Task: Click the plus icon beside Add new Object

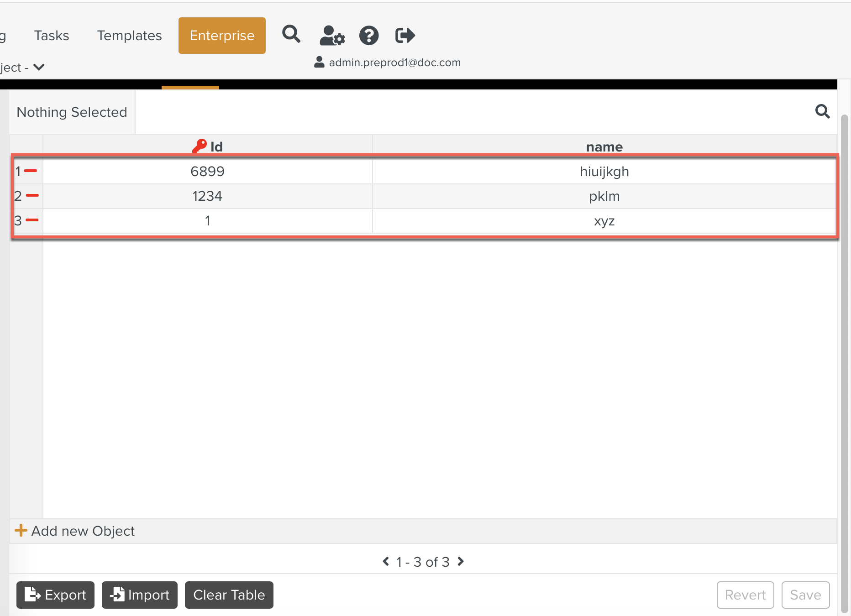Action: point(21,531)
